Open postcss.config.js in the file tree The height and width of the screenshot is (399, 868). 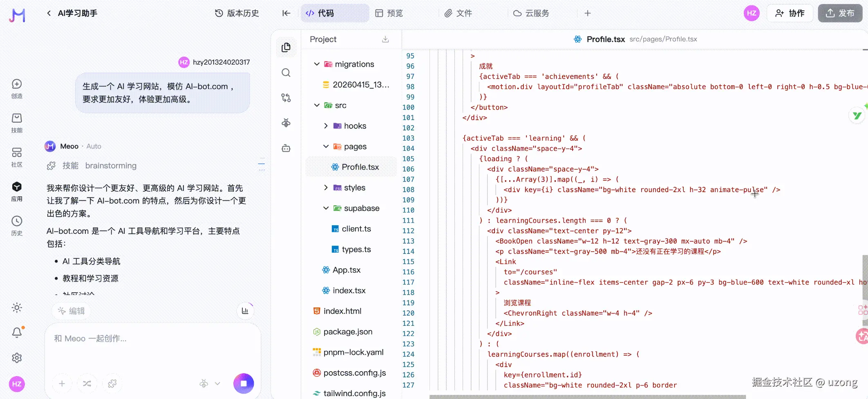coord(349,373)
